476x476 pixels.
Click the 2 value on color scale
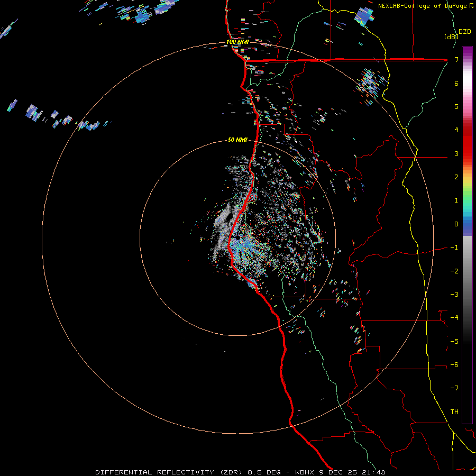(x=456, y=177)
